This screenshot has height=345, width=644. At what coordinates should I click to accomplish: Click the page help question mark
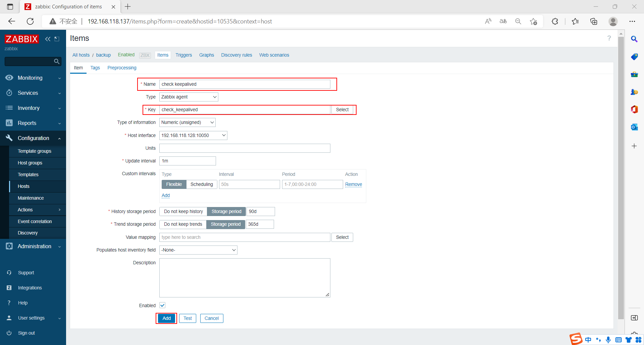coord(609,38)
